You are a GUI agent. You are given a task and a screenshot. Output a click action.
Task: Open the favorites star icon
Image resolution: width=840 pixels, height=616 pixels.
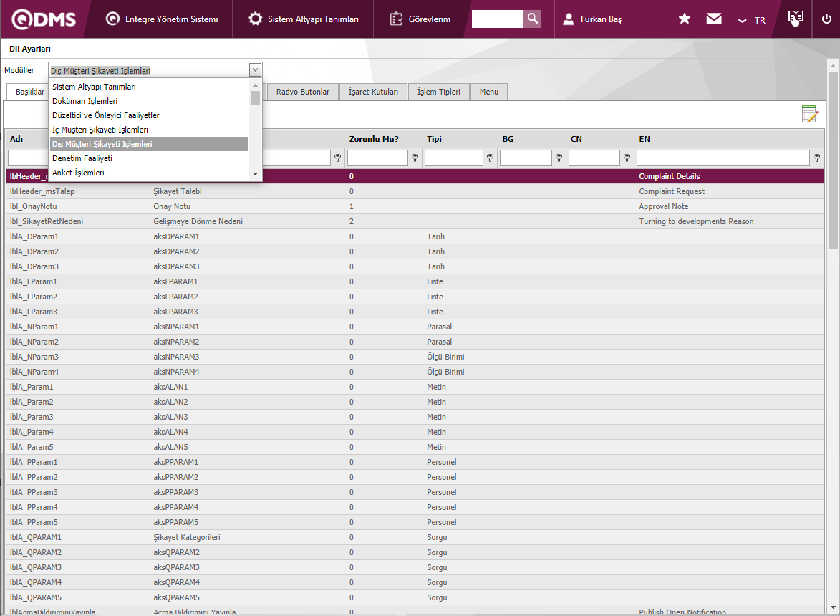click(685, 19)
